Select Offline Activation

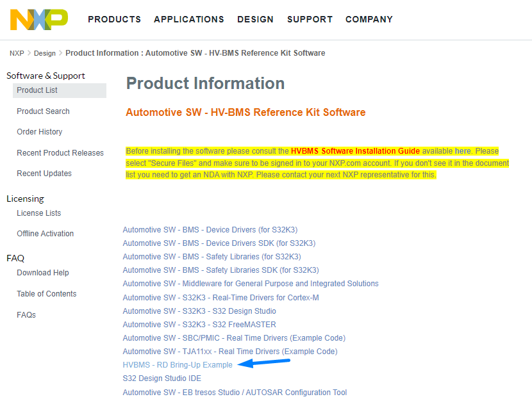(x=45, y=233)
